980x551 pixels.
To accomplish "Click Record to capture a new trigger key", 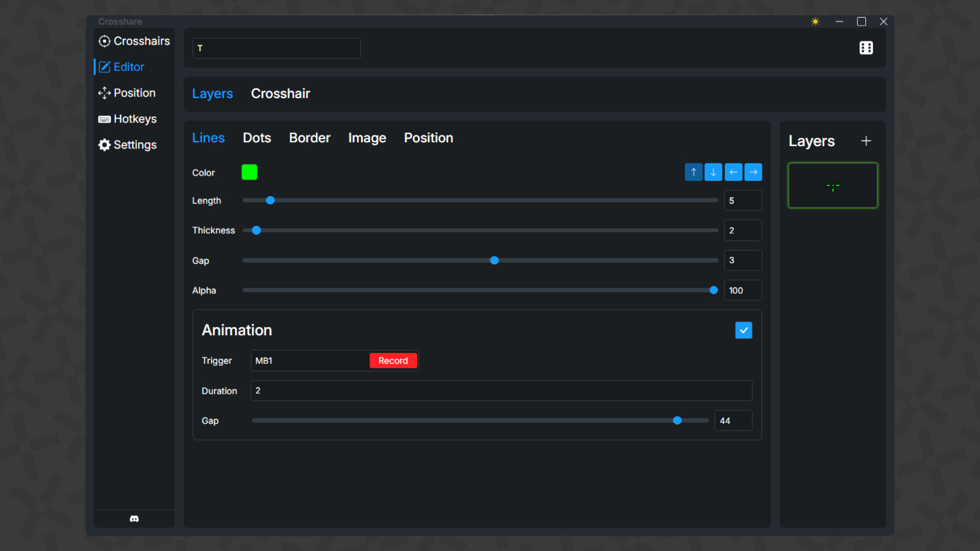I will coord(393,360).
